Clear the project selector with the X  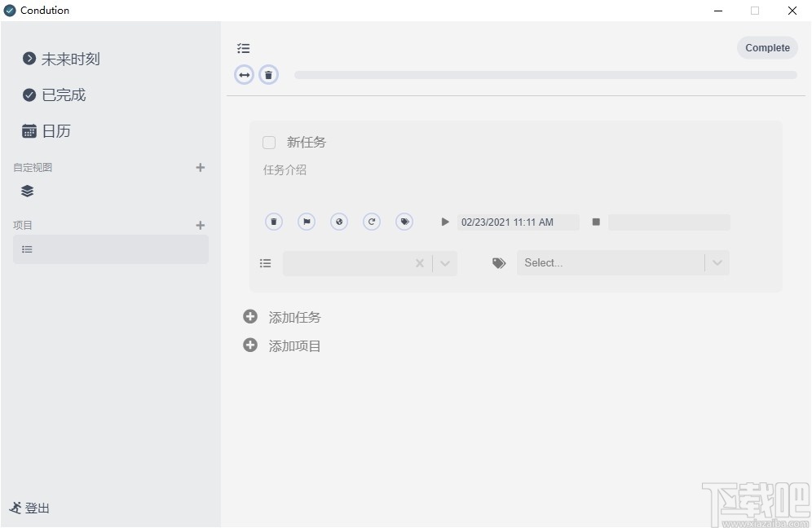420,263
